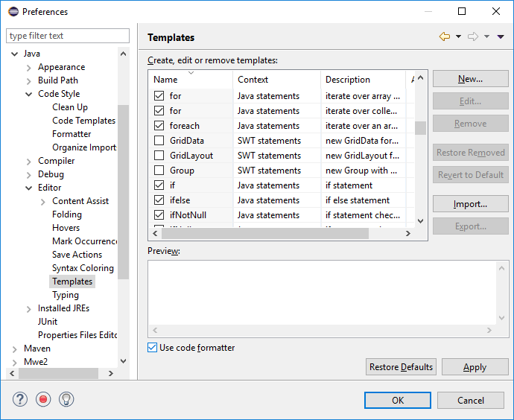Collapse the Code Style node

(x=29, y=94)
